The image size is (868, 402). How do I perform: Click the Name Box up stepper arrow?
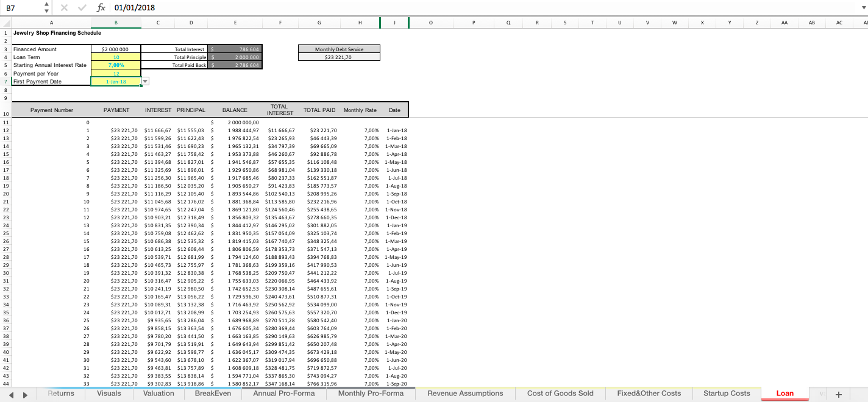pyautogui.click(x=45, y=5)
